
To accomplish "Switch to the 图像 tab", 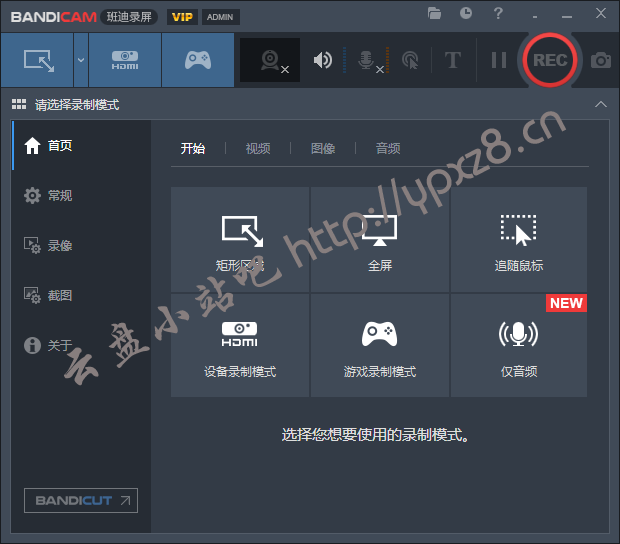I will coord(323,149).
